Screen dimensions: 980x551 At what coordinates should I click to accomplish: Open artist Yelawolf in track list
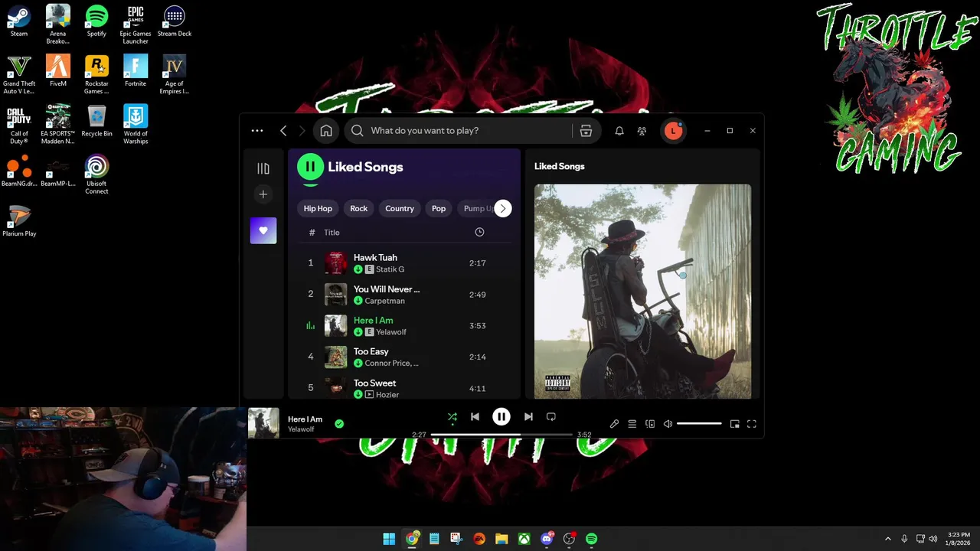pyautogui.click(x=391, y=332)
